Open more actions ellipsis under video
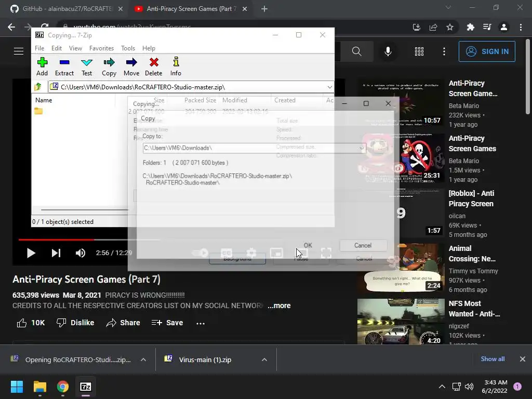Image resolution: width=532 pixels, height=399 pixels. 201,323
